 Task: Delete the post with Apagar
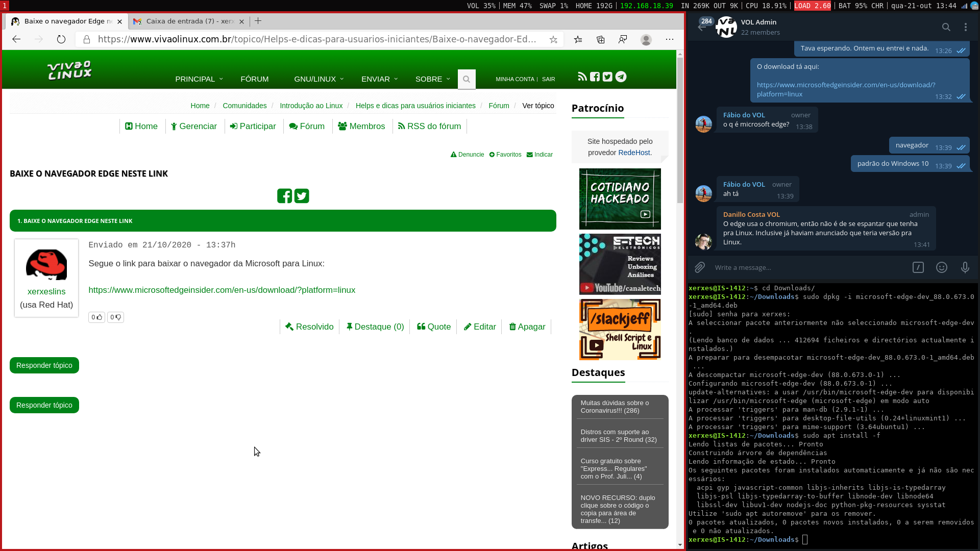point(527,327)
